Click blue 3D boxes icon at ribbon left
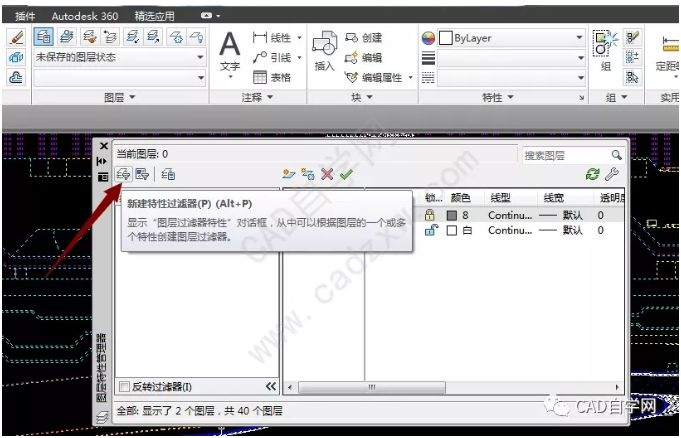The height and width of the screenshot is (438, 681). (x=16, y=57)
